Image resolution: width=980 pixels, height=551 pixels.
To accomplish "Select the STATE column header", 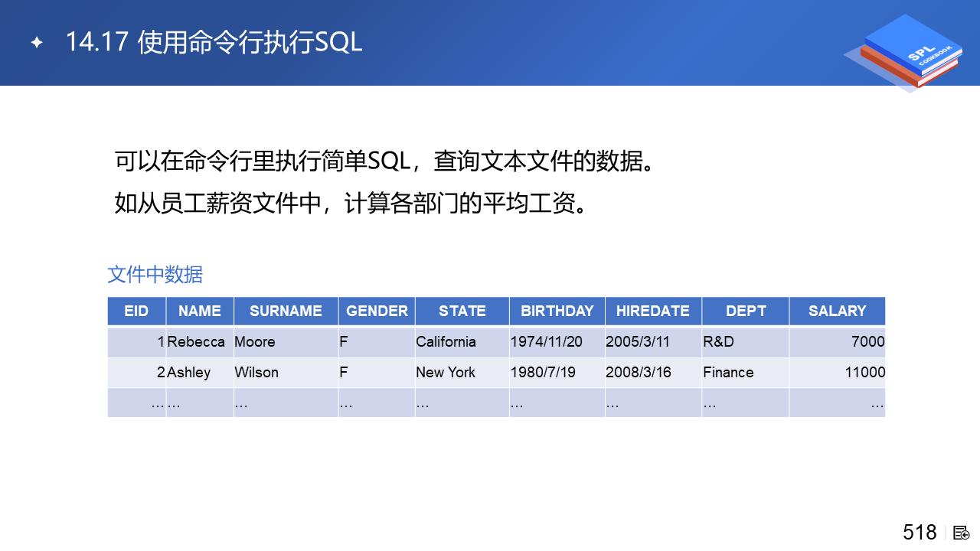I will point(462,311).
